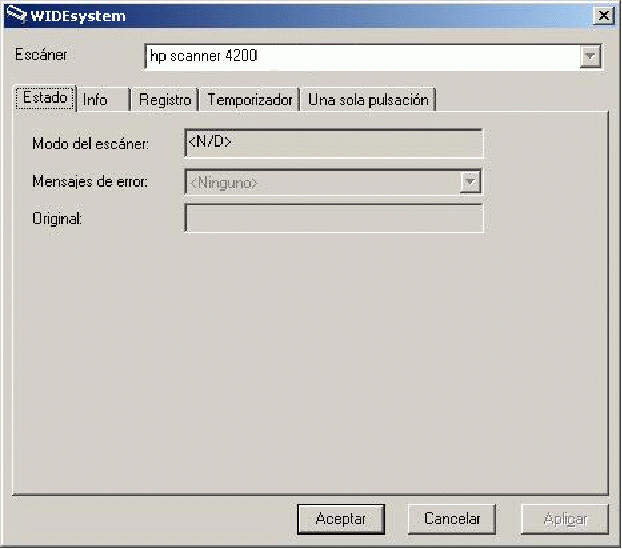The height and width of the screenshot is (549, 622).
Task: Click the Aplicar button
Action: pyautogui.click(x=564, y=519)
